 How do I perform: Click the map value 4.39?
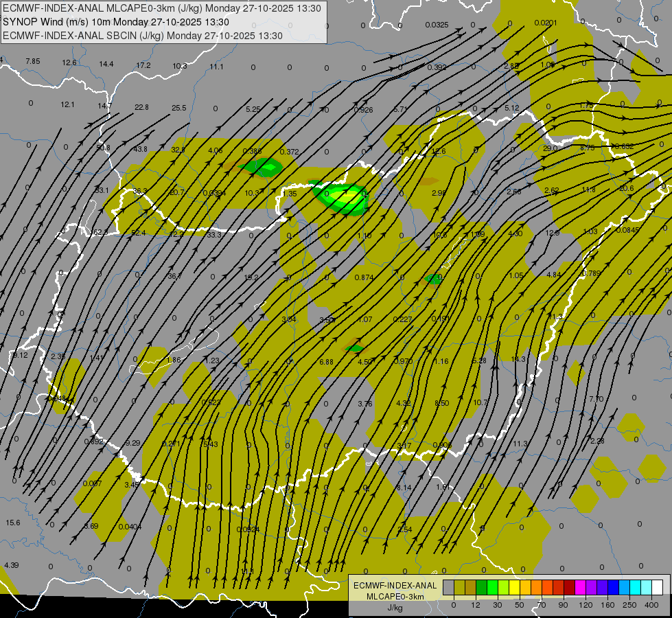point(11,565)
